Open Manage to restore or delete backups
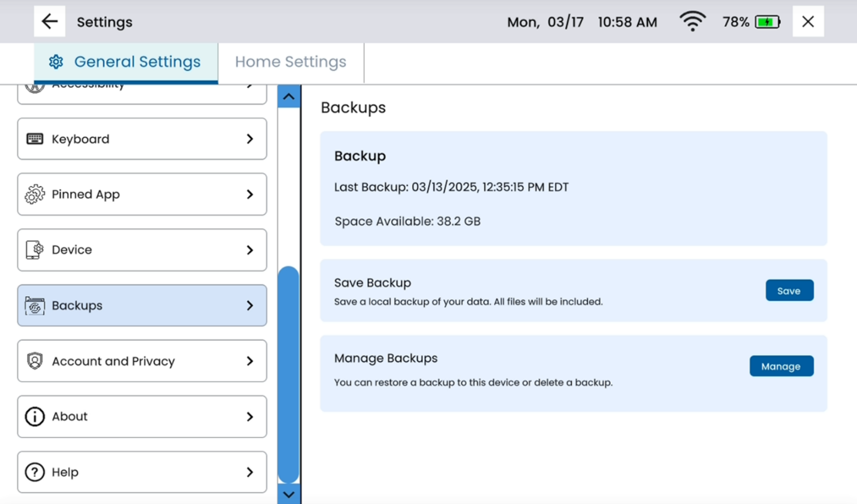Image resolution: width=857 pixels, height=504 pixels. tap(781, 366)
